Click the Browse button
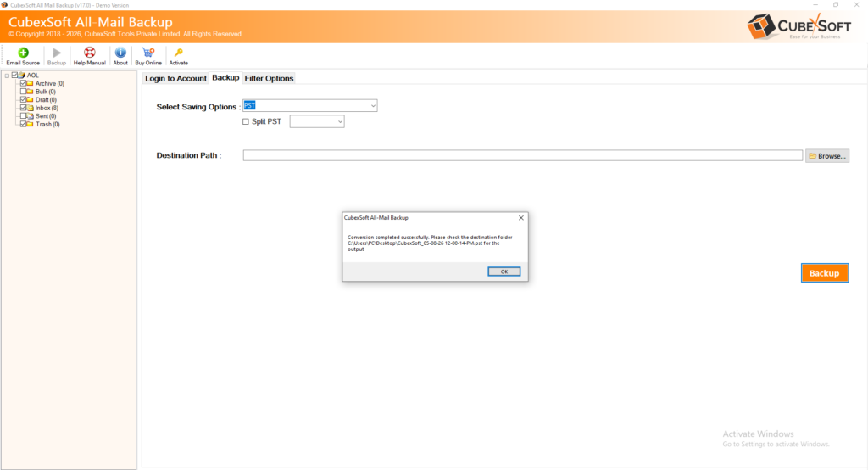Image resolution: width=868 pixels, height=470 pixels. (827, 156)
